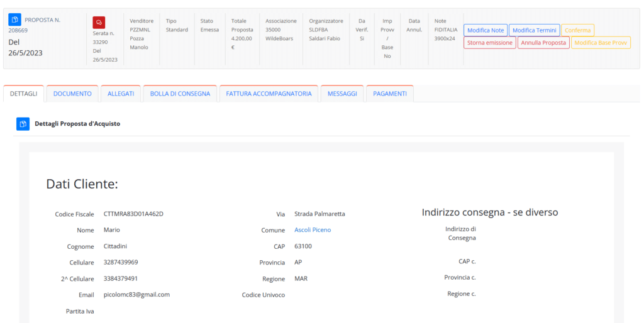Go to the Bolla di Consegna tab
Screen dimensions: 644x323
coord(180,94)
